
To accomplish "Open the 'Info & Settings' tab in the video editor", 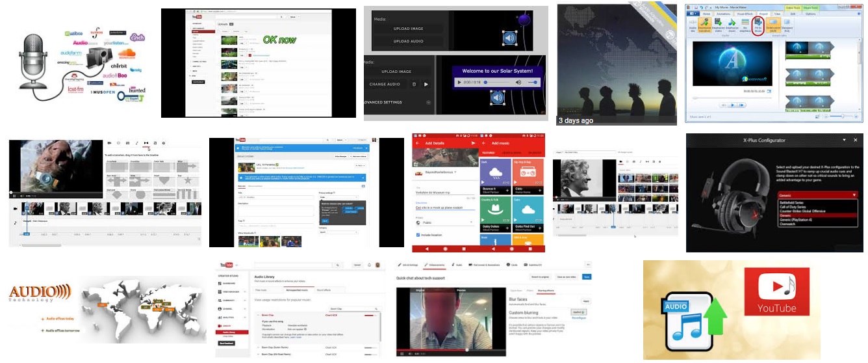I will click(x=408, y=265).
